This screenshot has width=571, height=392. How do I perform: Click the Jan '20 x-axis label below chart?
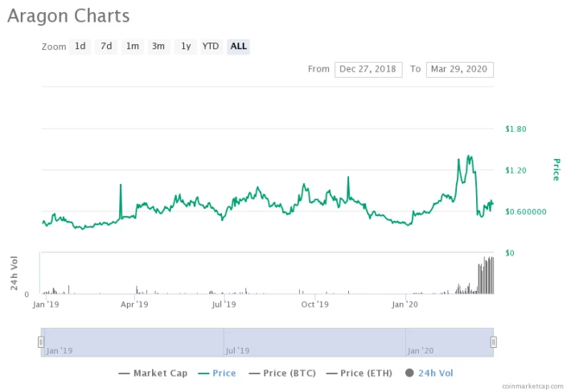(405, 304)
